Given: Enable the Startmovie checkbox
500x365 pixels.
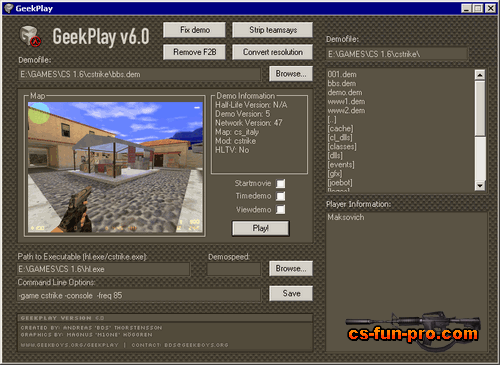Looking at the screenshot, I should pos(281,183).
